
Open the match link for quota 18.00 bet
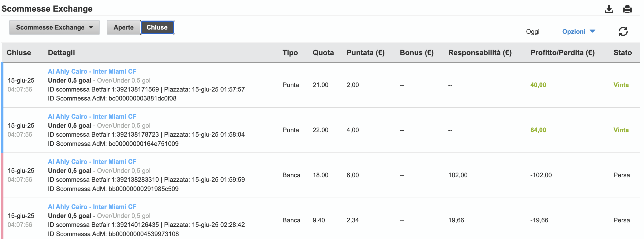[92, 162]
